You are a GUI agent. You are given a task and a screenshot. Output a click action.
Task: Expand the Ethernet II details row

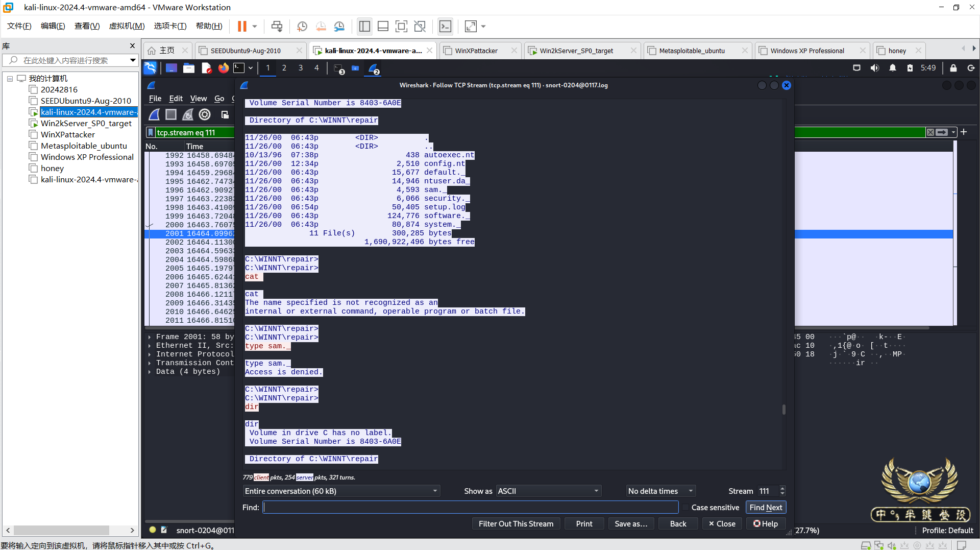coord(150,346)
